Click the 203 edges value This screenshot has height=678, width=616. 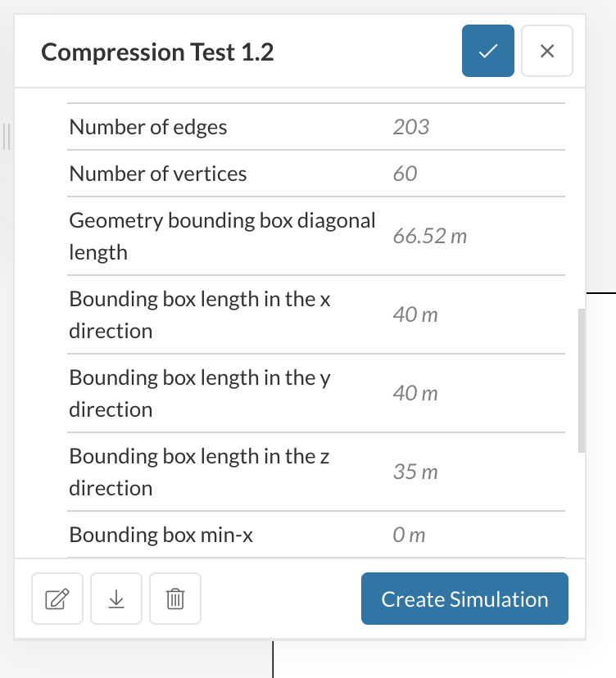[x=411, y=127]
